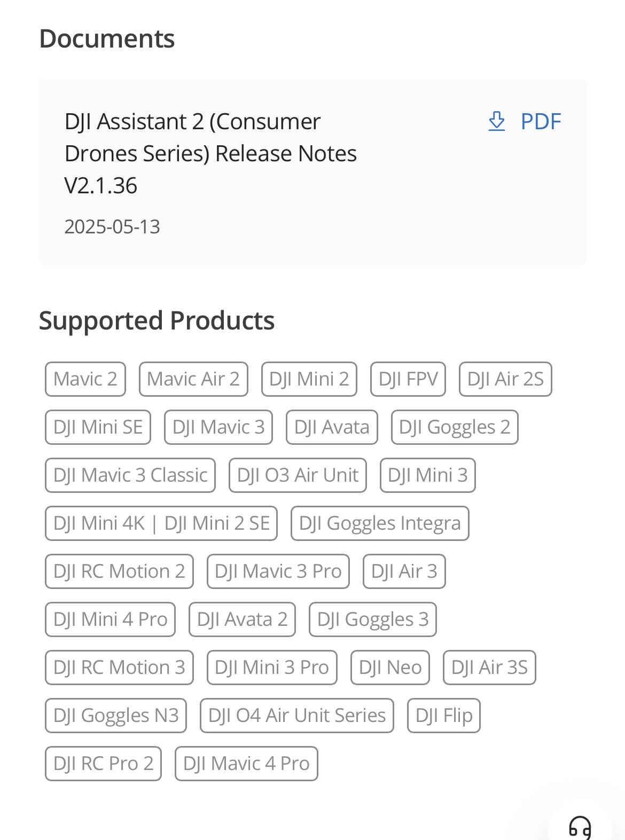
Task: Select the Mavic 2 product tag
Action: pyautogui.click(x=85, y=379)
